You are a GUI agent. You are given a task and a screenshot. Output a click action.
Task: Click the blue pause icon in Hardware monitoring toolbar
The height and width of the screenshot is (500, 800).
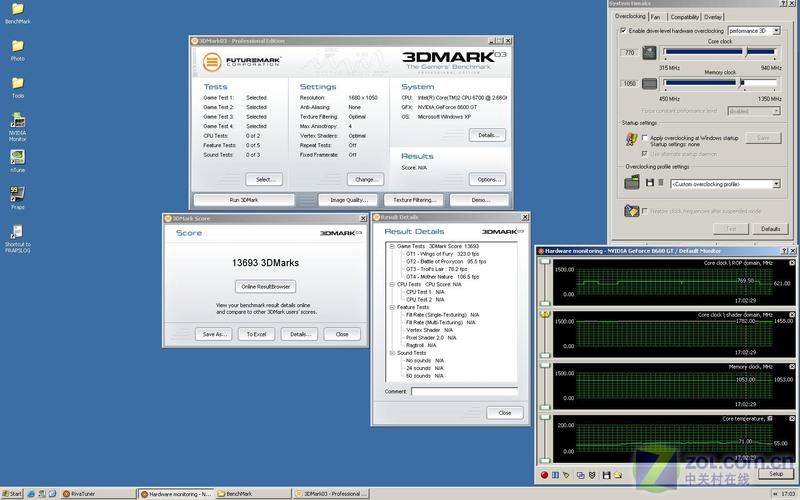pos(555,475)
